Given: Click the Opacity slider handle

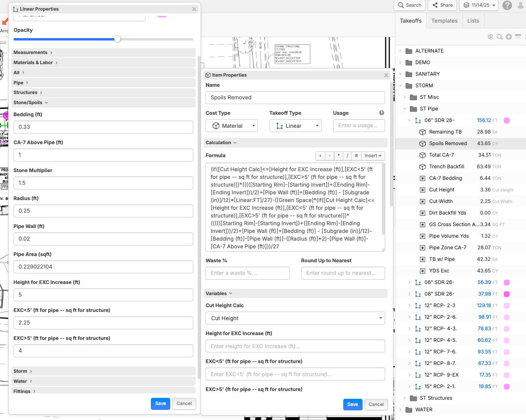Looking at the screenshot, I should pyautogui.click(x=117, y=39).
